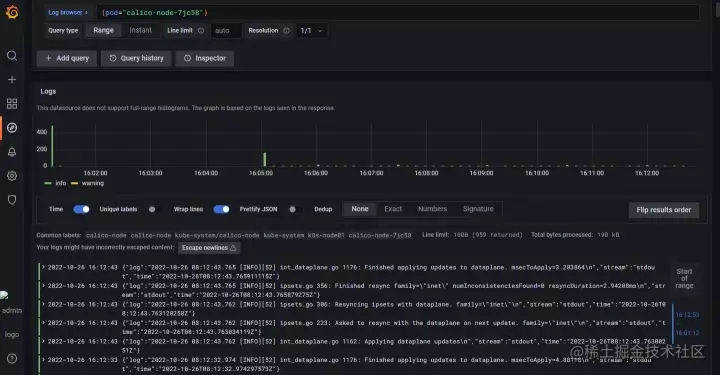Click the Escape newlines button

(x=209, y=248)
